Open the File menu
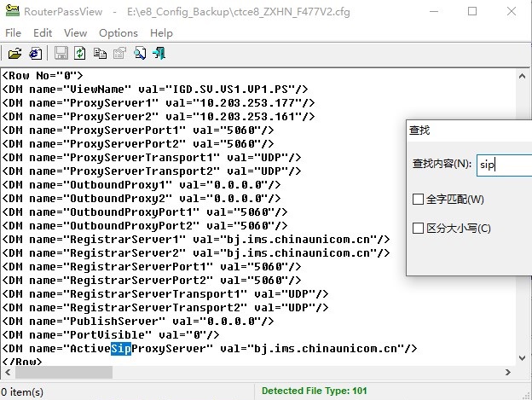Image resolution: width=532 pixels, height=400 pixels. pos(13,32)
